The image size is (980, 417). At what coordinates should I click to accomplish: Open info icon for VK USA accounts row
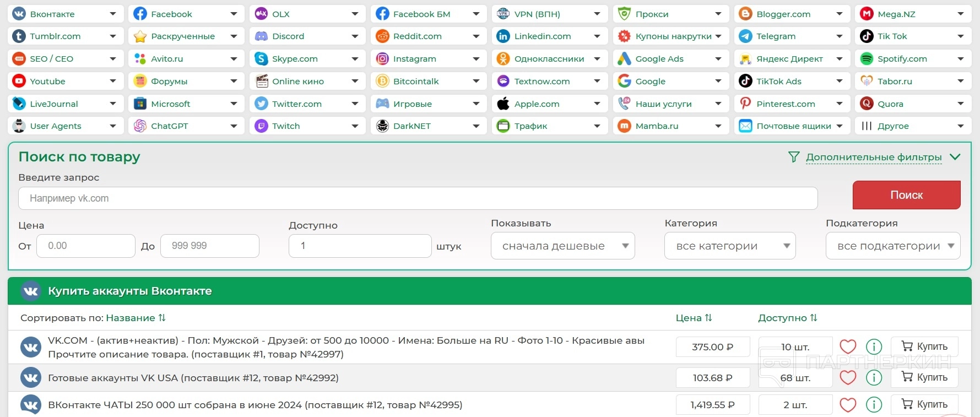coord(874,377)
